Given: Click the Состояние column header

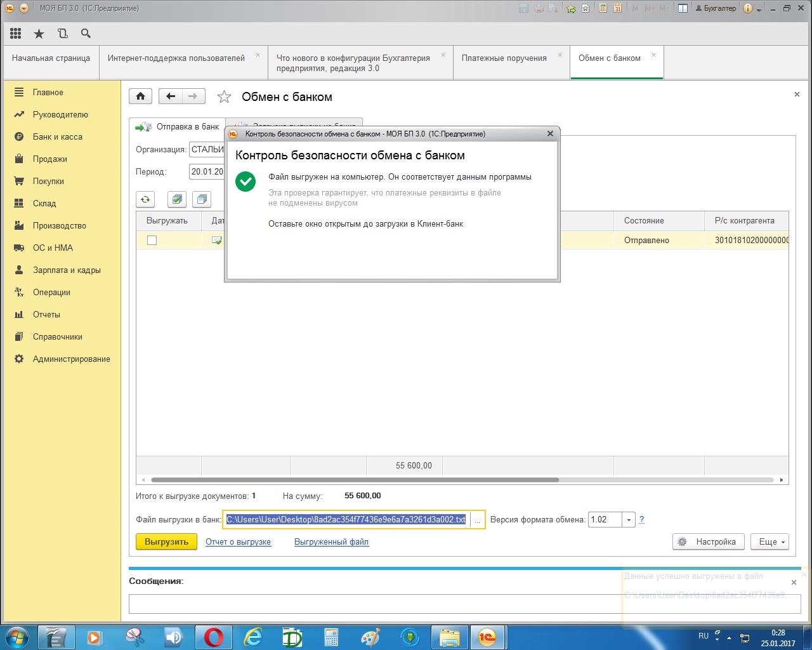Looking at the screenshot, I should click(x=659, y=220).
